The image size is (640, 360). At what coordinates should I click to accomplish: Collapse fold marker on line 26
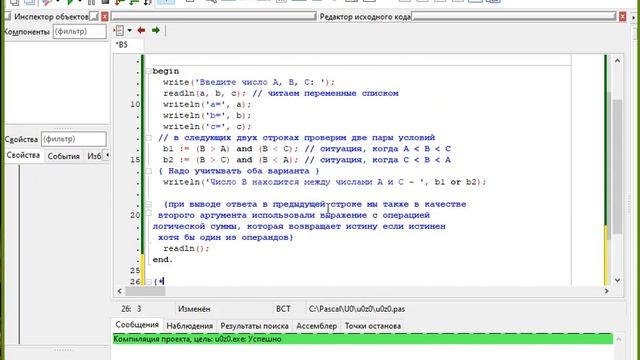click(x=149, y=282)
